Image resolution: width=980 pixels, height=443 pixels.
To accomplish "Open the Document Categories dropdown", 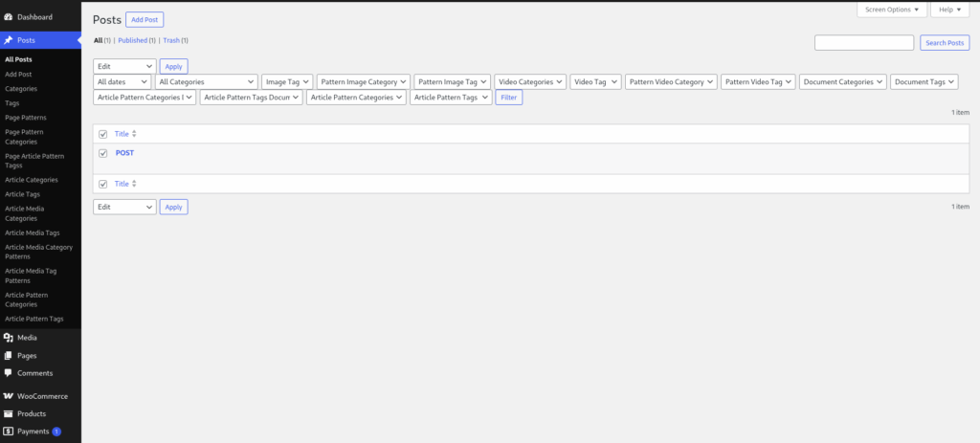I will [843, 82].
